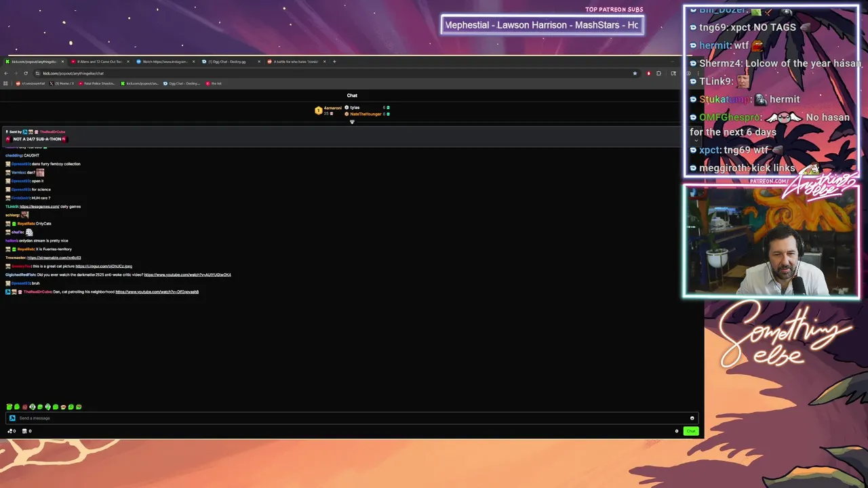Viewport: 868px width, 488px height.
Task: Click the 'HUH rare ?' message
Action: point(41,198)
